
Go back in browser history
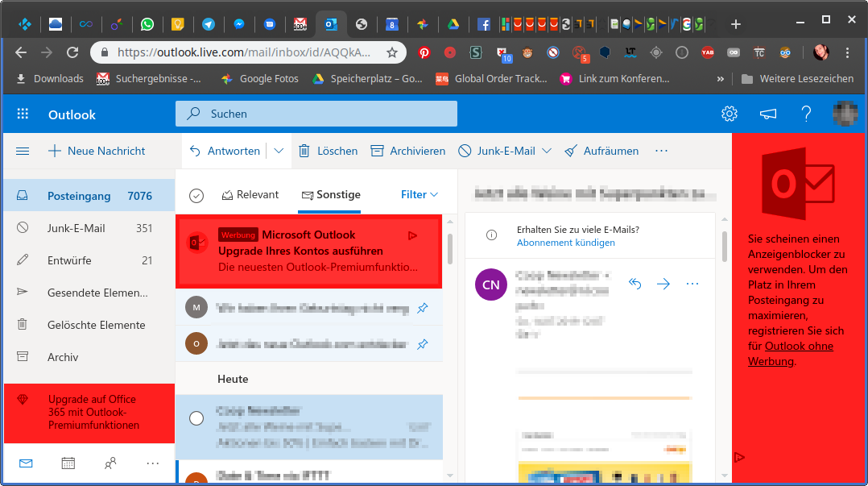tap(21, 52)
